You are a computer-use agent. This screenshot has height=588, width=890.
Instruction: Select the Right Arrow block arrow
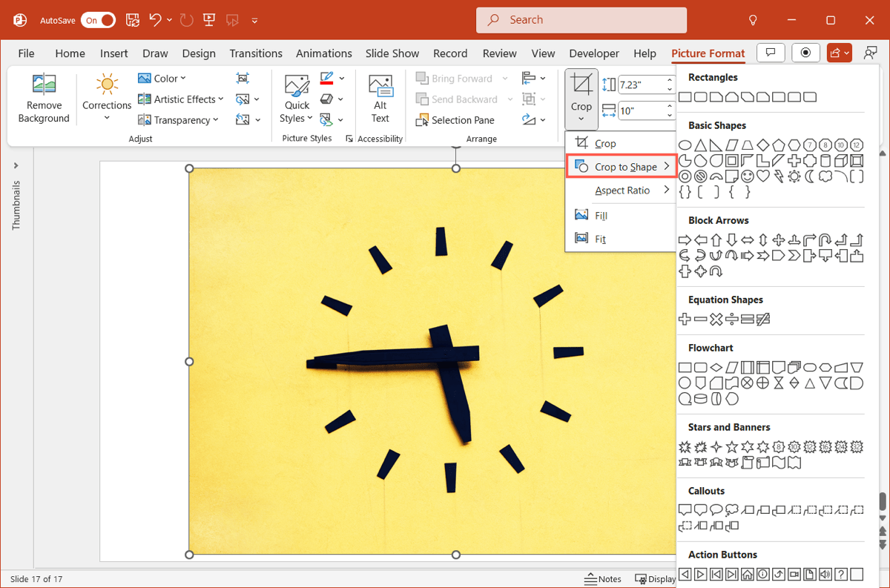click(685, 240)
